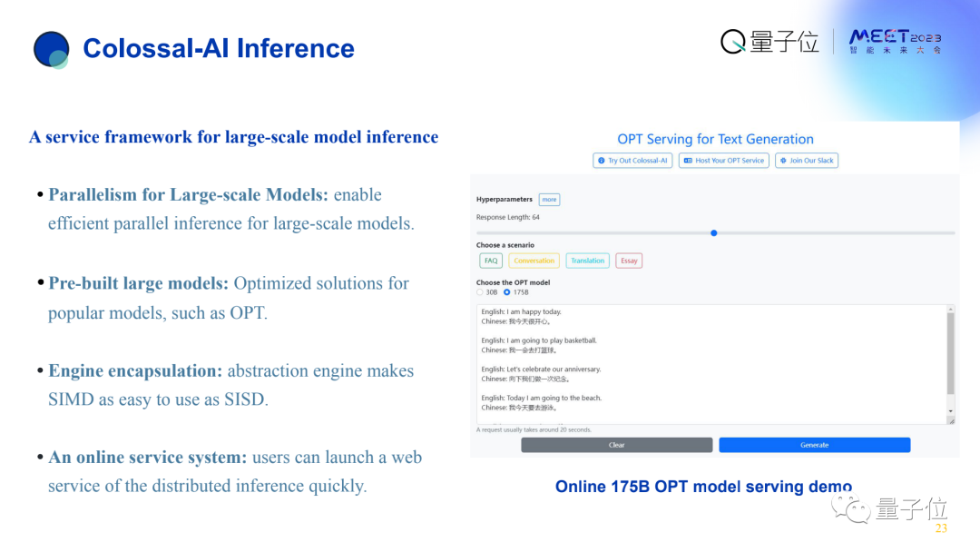Viewport: 980px width, 552px height.
Task: Click 'A service framework for large-scale model inference' subtitle
Action: tap(234, 137)
